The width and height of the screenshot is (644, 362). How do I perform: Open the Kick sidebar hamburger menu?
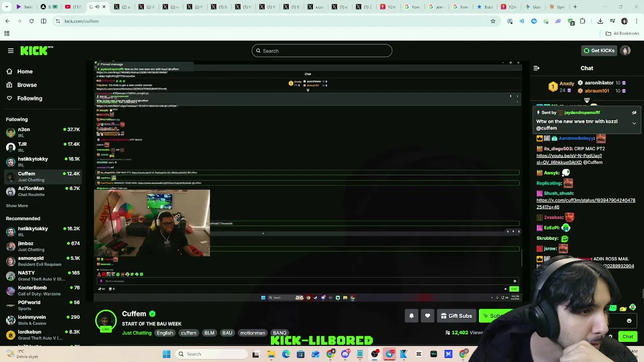[x=11, y=51]
